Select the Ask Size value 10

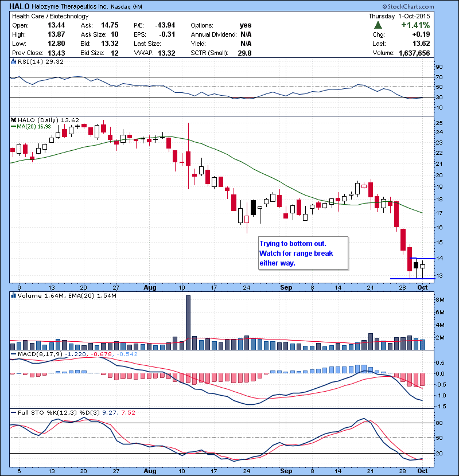coord(115,34)
